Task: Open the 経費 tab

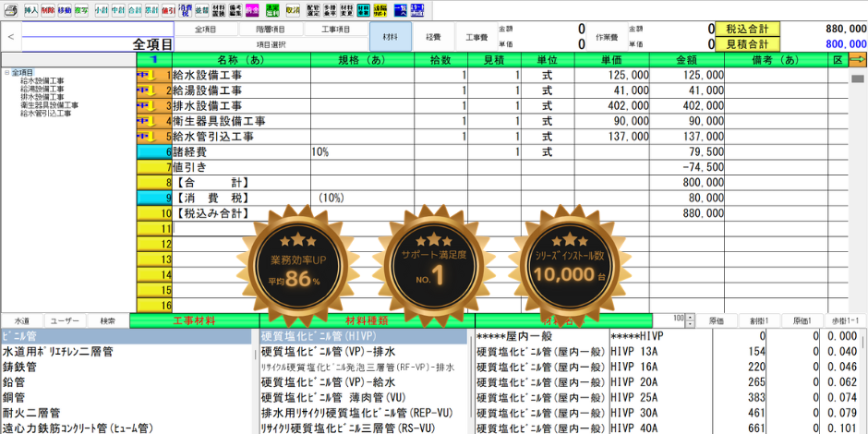Action: coord(433,37)
